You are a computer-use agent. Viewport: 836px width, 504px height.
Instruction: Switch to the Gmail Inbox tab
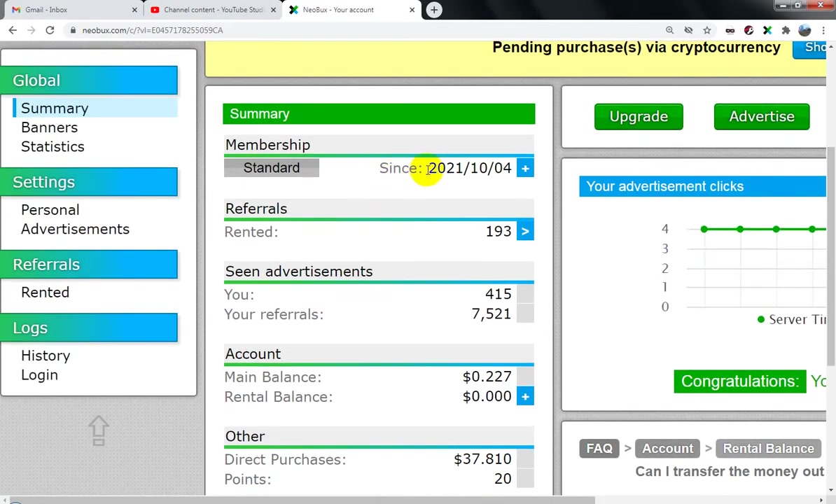coord(74,10)
